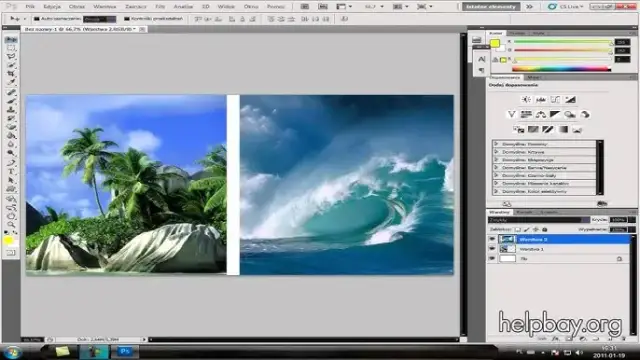Toggle the Kontrolki przekształceń checkbox

pos(127,19)
